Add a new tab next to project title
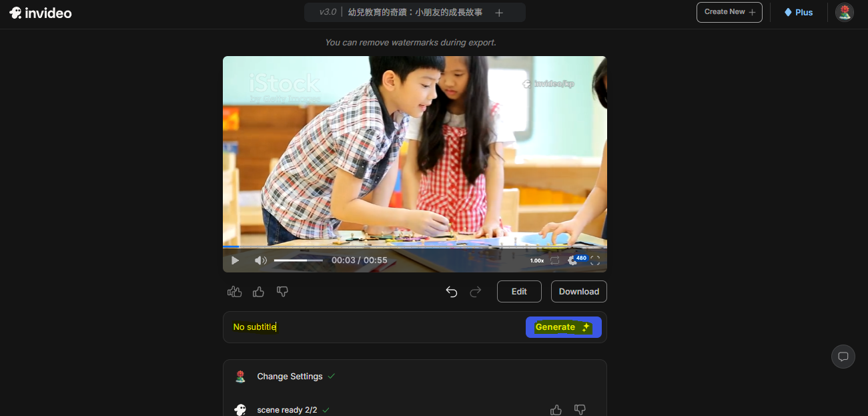868x416 pixels. click(x=499, y=13)
